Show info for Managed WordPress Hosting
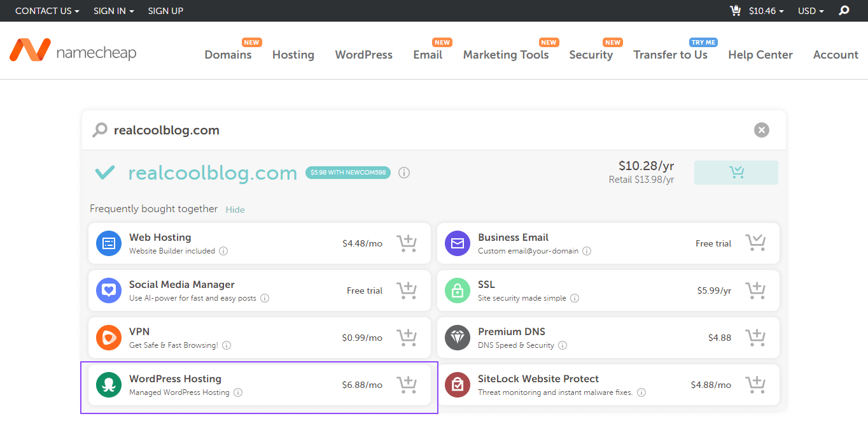Viewport: 868px width, 423px height. pos(238,392)
